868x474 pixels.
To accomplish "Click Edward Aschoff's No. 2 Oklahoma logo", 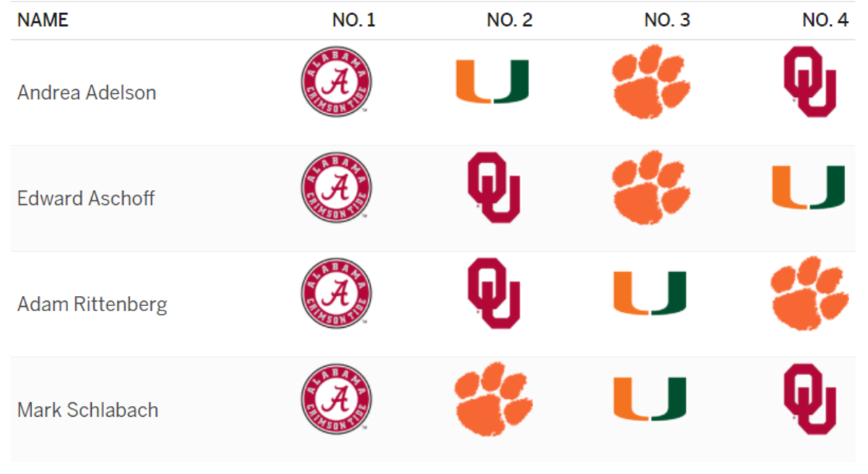I will coord(494,187).
